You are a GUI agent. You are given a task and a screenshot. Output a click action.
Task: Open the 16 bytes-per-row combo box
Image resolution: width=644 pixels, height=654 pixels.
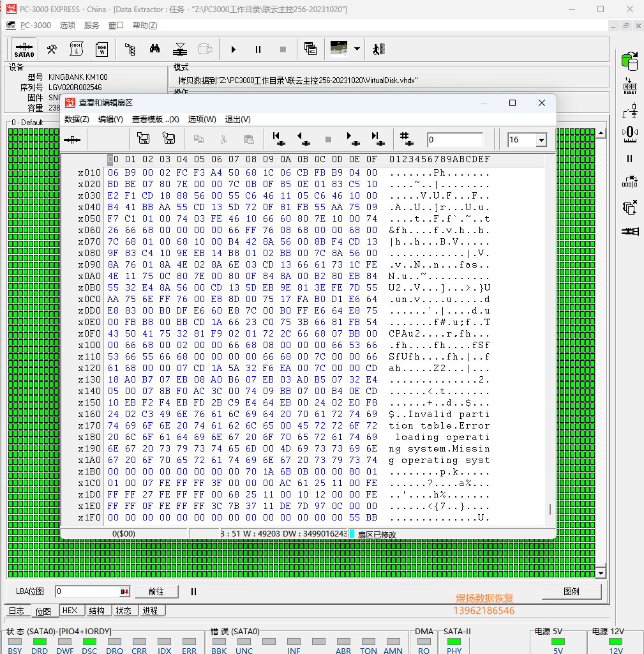coord(541,140)
